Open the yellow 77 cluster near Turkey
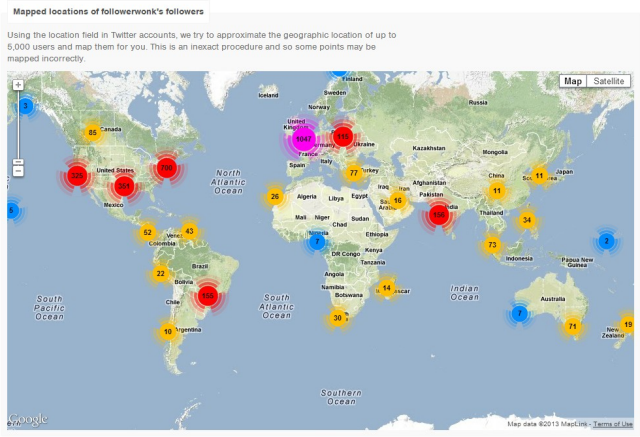Viewport: 640px width, 437px height. tap(354, 173)
